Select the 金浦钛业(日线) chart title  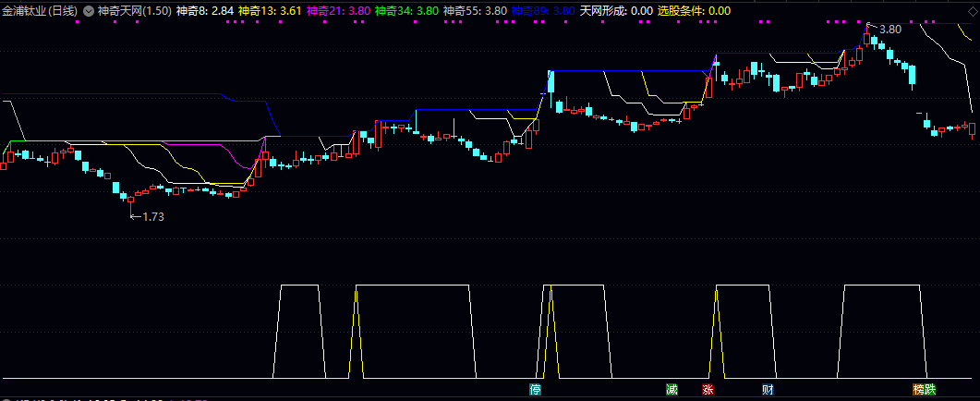pos(40,11)
